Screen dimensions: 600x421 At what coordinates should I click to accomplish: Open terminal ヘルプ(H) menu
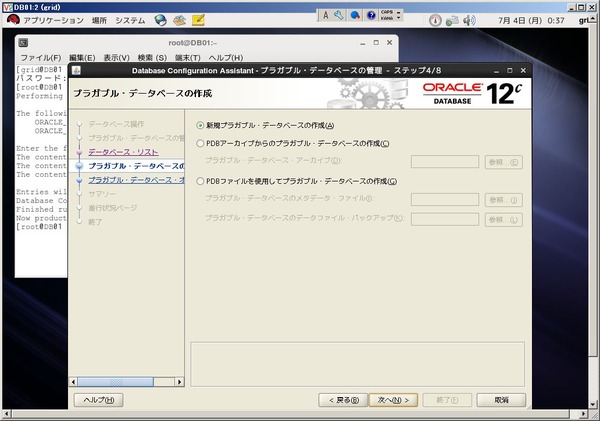[x=226, y=58]
